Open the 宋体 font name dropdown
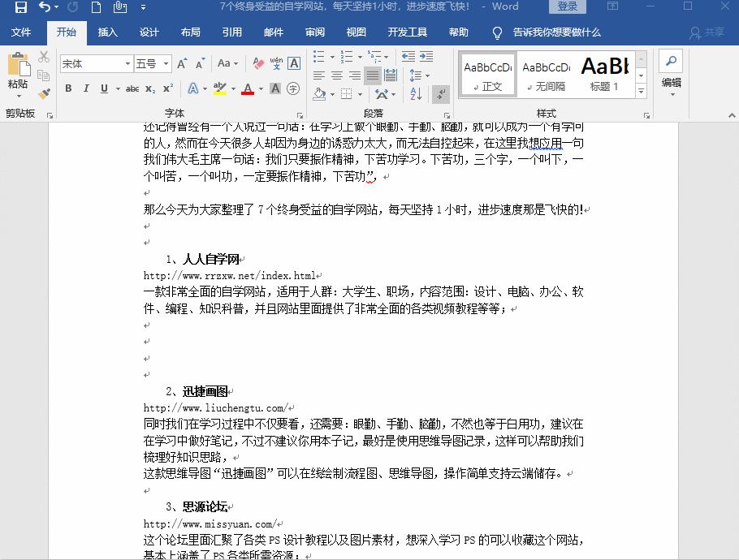This screenshot has height=560, width=739. [x=129, y=62]
